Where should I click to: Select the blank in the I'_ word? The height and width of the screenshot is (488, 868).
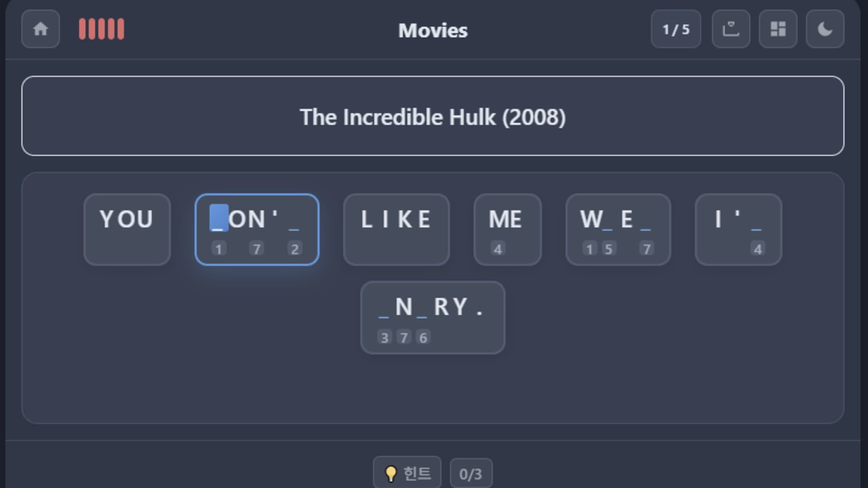(x=757, y=221)
